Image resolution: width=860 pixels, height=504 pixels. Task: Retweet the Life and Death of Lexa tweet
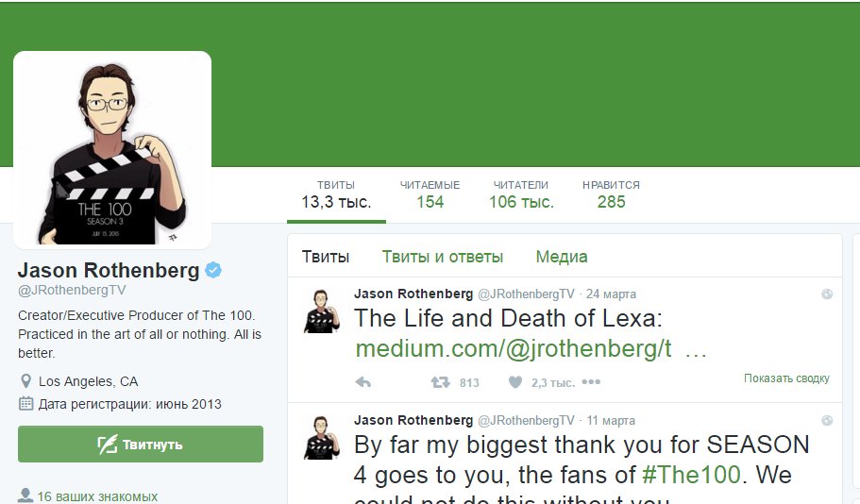pyautogui.click(x=441, y=382)
